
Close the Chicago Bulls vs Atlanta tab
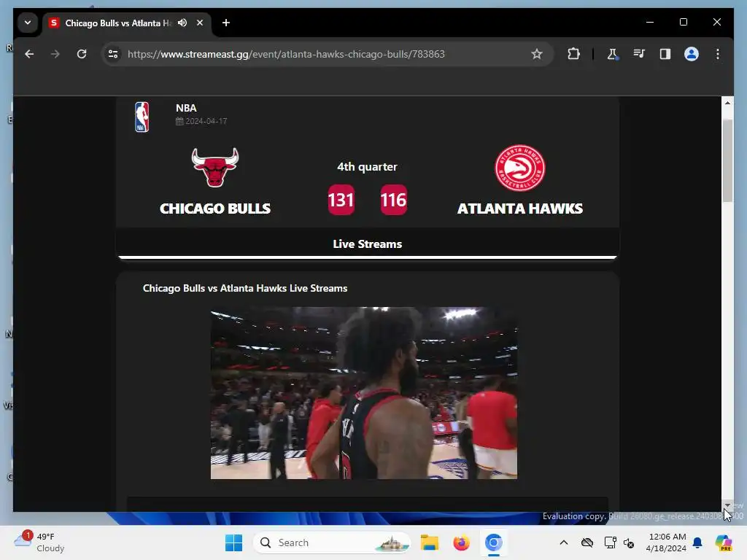pyautogui.click(x=200, y=23)
